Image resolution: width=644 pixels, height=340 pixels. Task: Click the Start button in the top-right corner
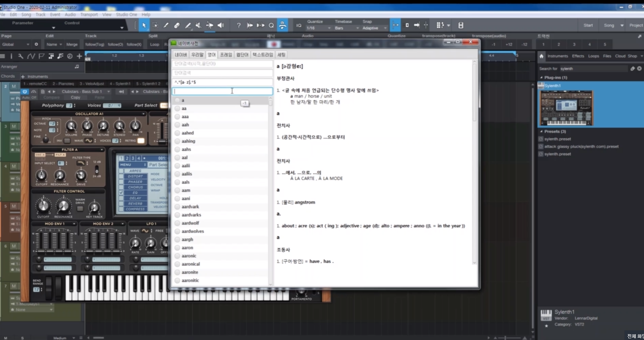pos(588,25)
